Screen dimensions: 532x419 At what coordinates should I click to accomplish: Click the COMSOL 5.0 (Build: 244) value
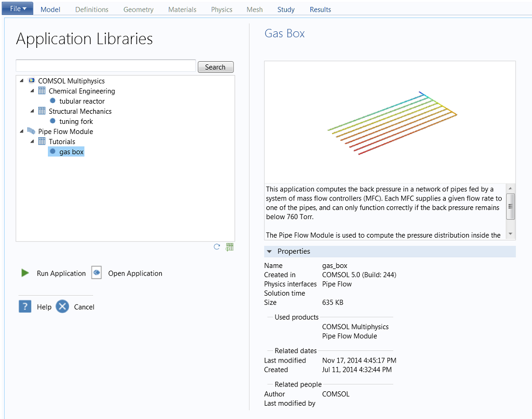click(x=359, y=274)
